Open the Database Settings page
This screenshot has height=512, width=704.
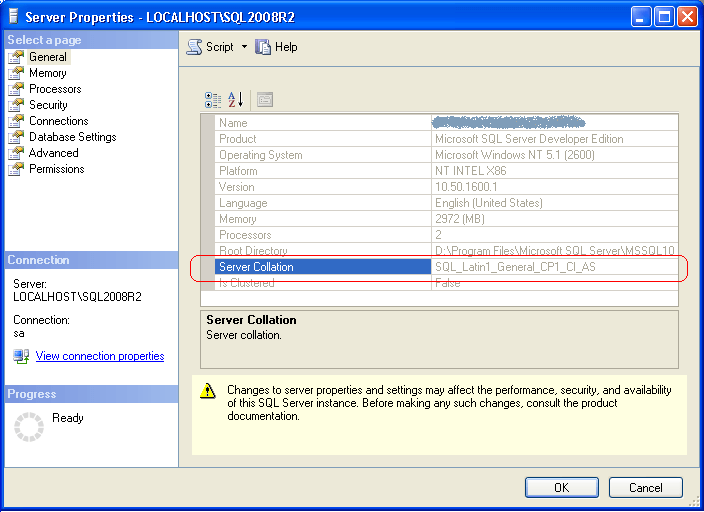coord(73,137)
